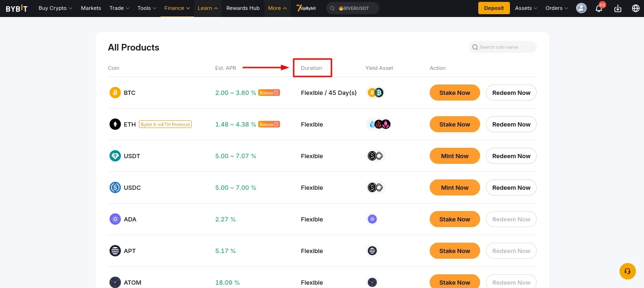Click the download app icon
This screenshot has width=644, height=288.
pos(618,8)
